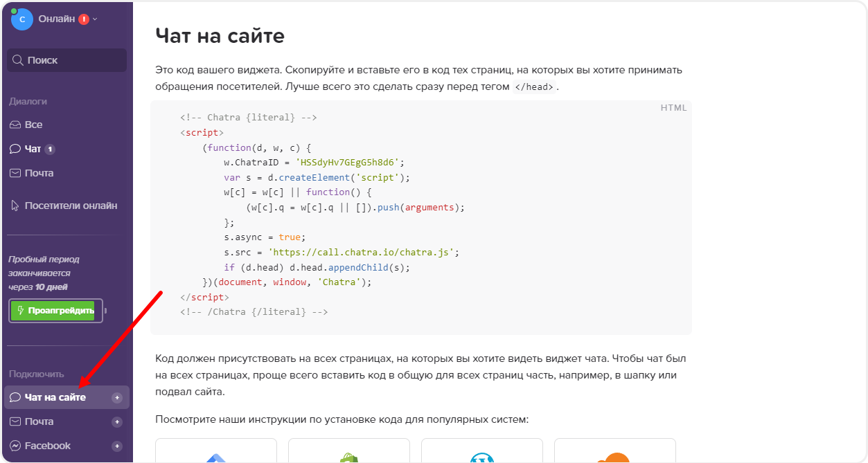
Task: Click the "<!-- Chatra {literal} -->" opening comment
Action: click(248, 118)
